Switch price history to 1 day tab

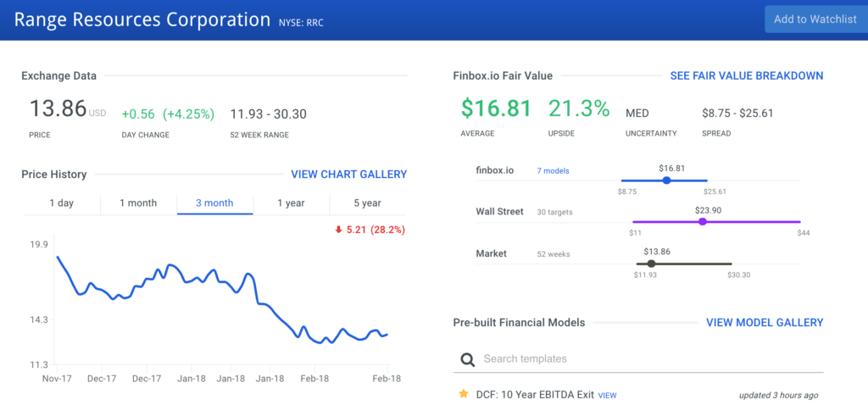pos(61,203)
